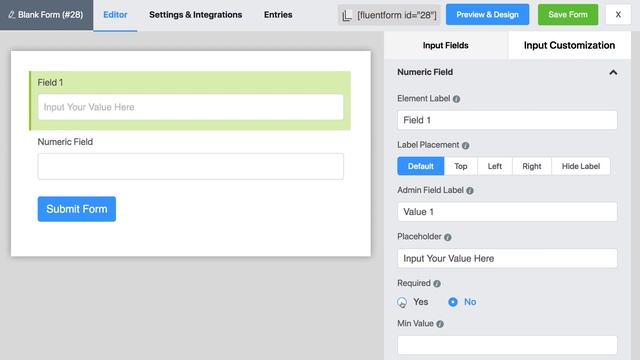
Task: Open the Entries tab
Action: pyautogui.click(x=278, y=15)
